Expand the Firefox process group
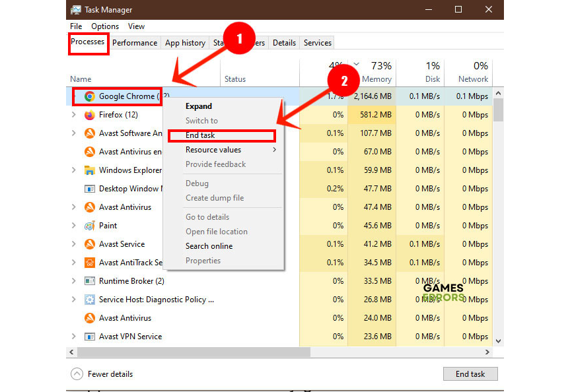570x392 pixels. point(73,115)
